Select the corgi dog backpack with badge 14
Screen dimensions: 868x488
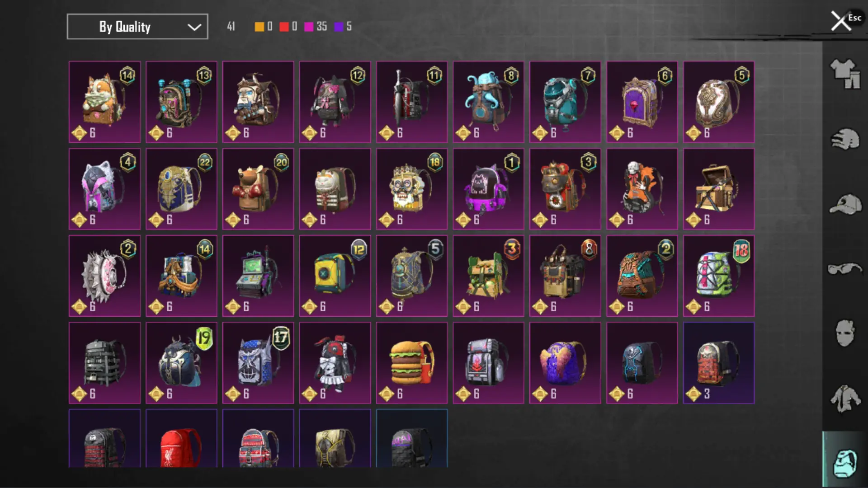tap(104, 102)
